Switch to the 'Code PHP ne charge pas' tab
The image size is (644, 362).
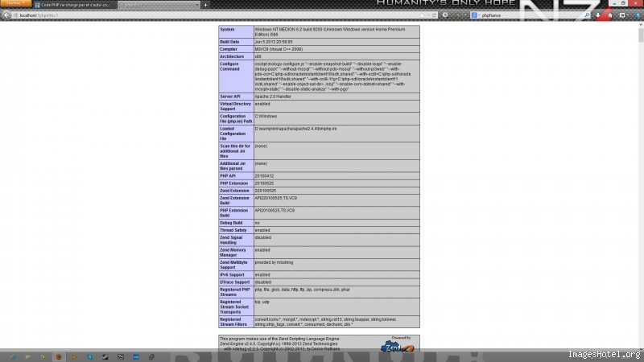[75, 5]
